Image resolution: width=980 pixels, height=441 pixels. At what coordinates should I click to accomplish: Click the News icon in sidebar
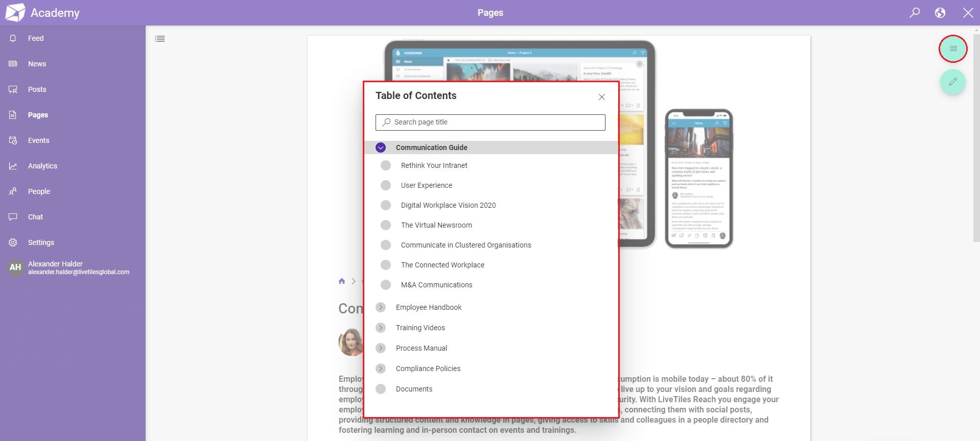coord(13,64)
